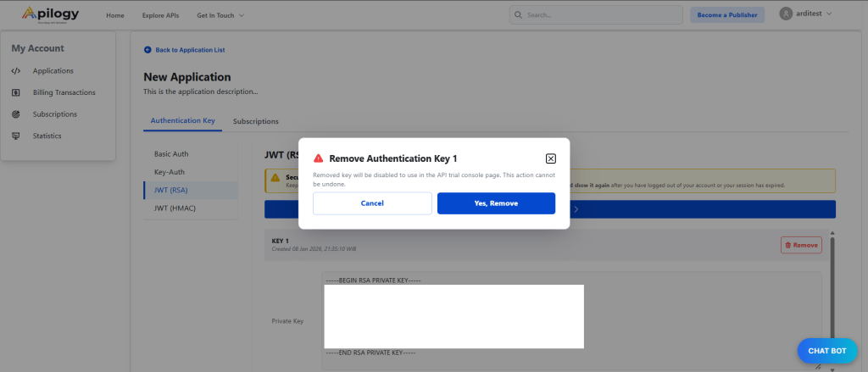
Task: Click the back arrow icon
Action: 147,50
